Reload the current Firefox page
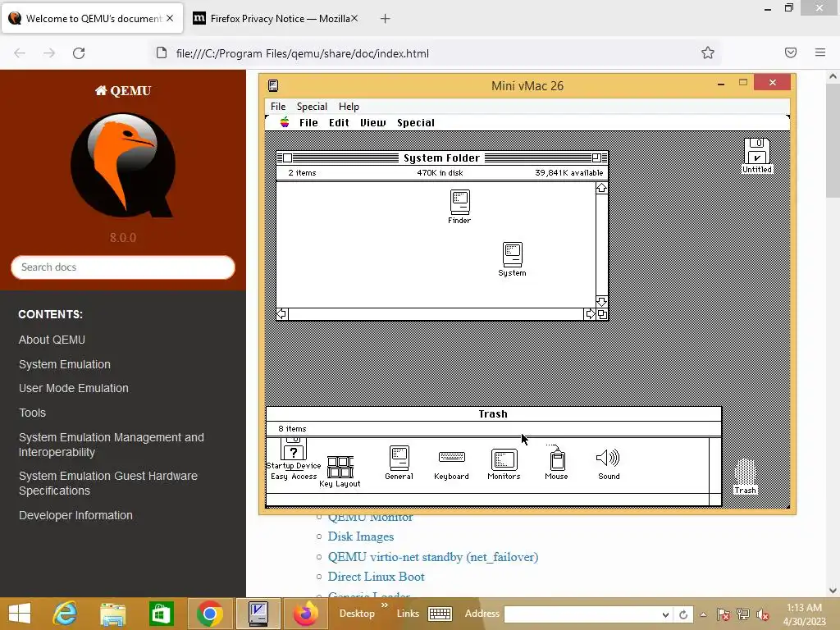 [79, 53]
